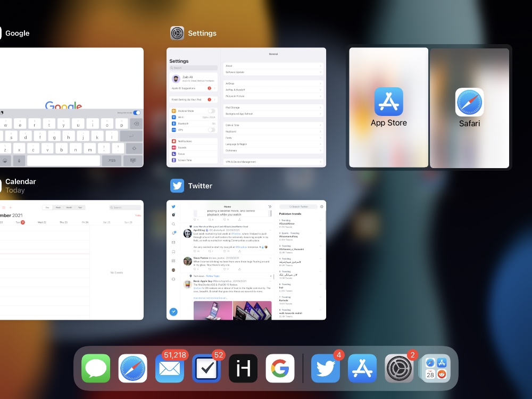Open AirDrop row in Settings card

pyautogui.click(x=273, y=84)
